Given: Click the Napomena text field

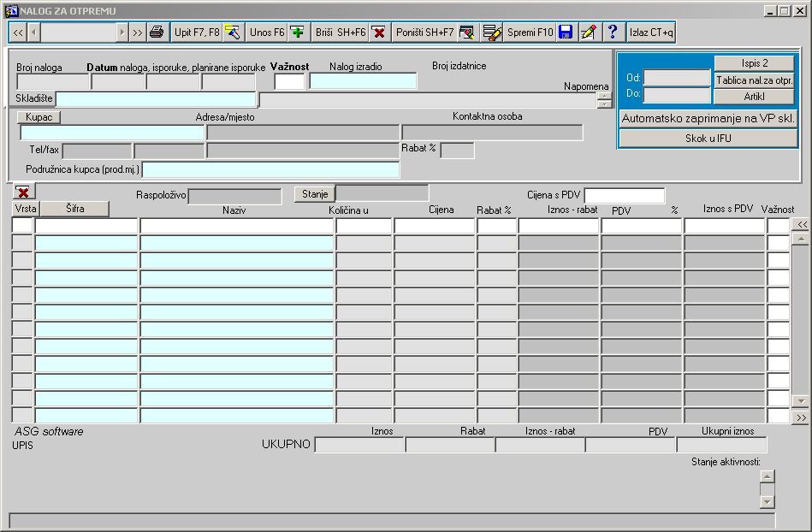Looking at the screenshot, I should [429, 100].
